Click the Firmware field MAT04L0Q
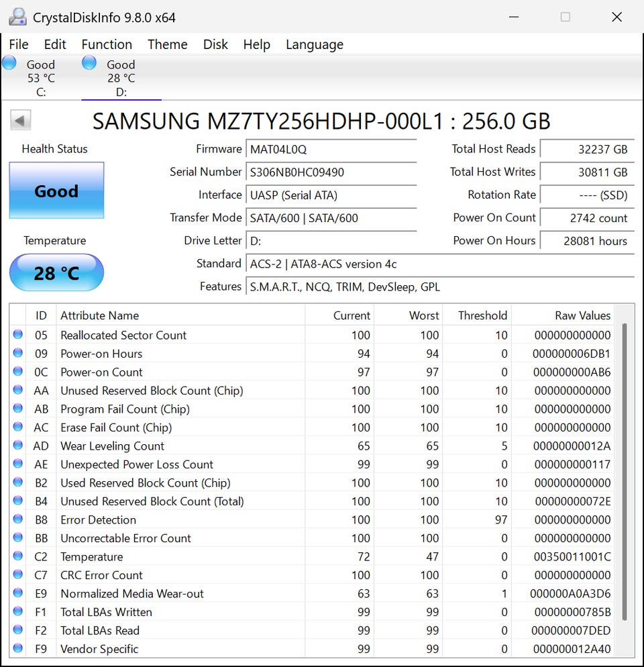The image size is (644, 667). click(x=331, y=150)
